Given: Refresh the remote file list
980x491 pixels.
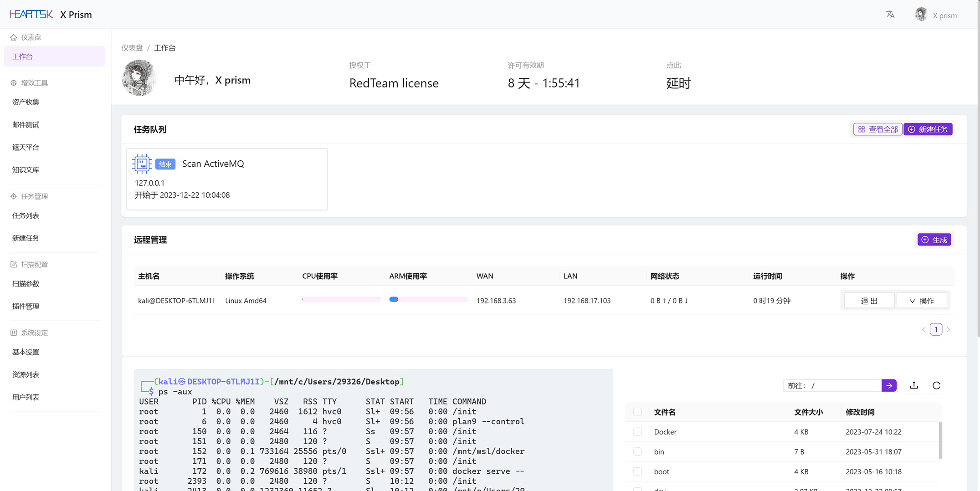Looking at the screenshot, I should (x=936, y=385).
